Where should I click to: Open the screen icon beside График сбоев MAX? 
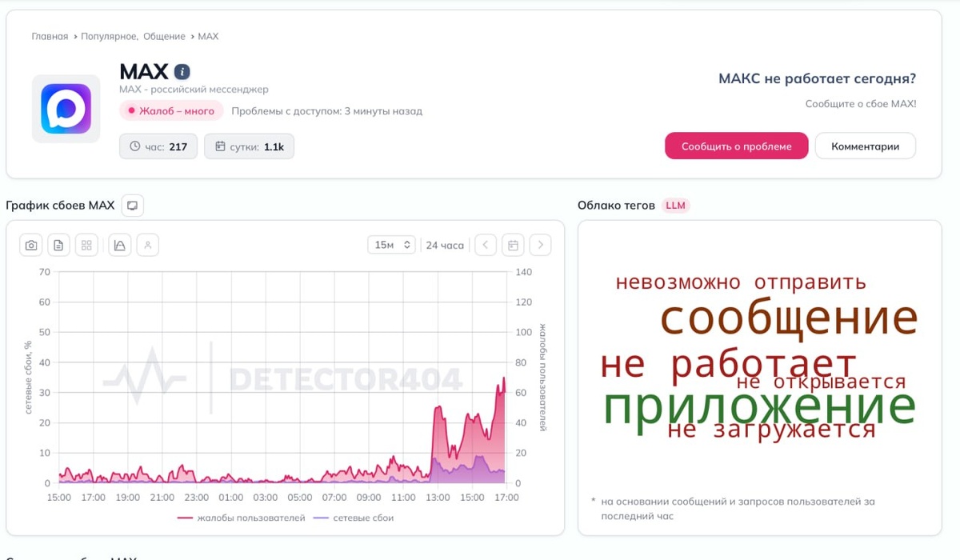click(133, 206)
